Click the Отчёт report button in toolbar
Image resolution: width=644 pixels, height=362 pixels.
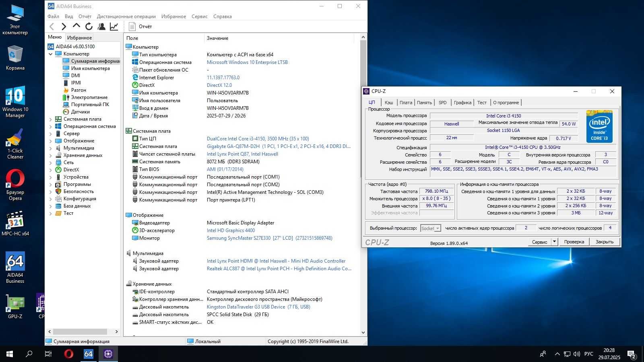click(140, 27)
